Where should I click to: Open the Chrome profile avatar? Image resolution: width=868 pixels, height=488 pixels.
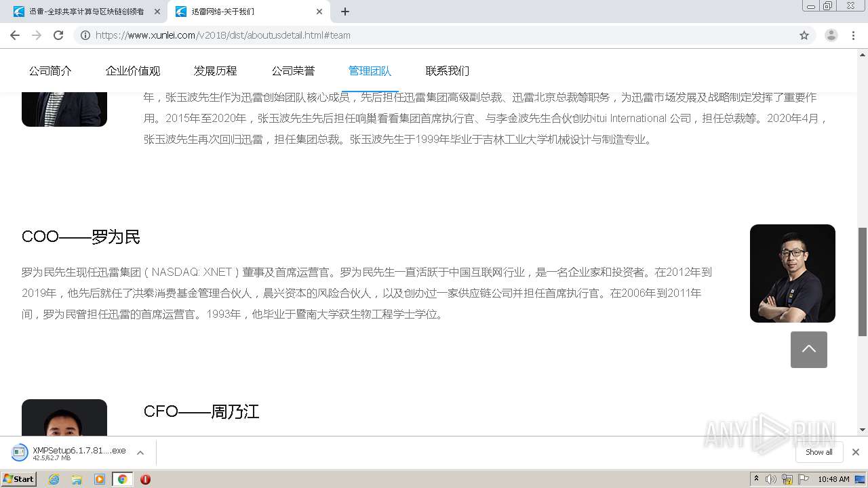pyautogui.click(x=831, y=35)
